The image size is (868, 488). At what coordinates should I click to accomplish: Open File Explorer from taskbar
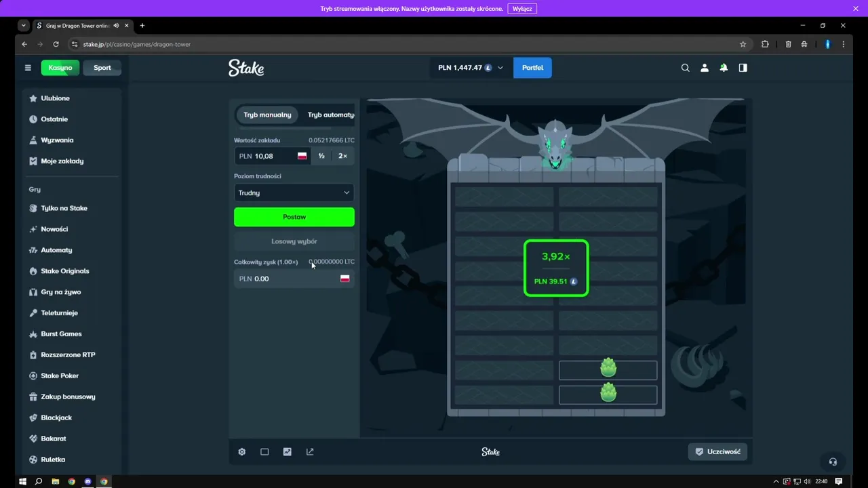56,481
